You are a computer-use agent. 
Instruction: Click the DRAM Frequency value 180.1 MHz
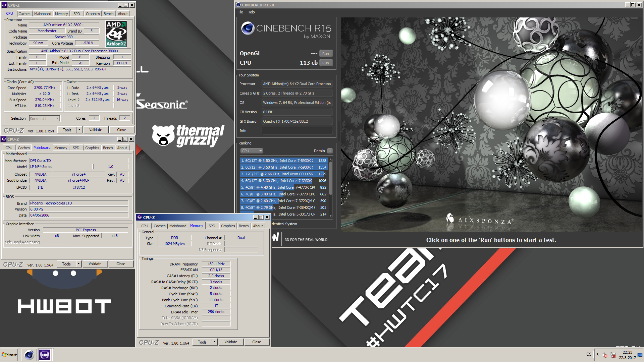(x=216, y=264)
